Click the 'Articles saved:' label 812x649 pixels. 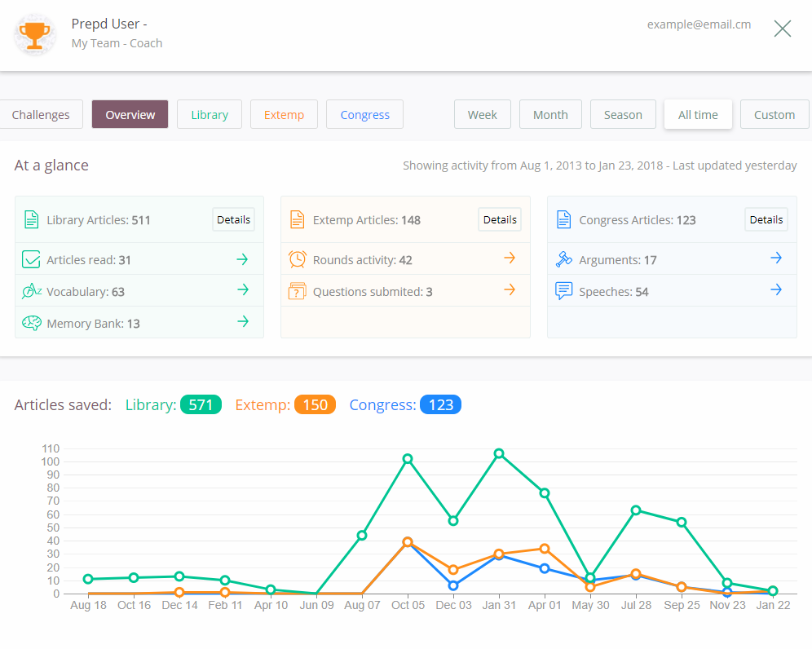point(63,404)
